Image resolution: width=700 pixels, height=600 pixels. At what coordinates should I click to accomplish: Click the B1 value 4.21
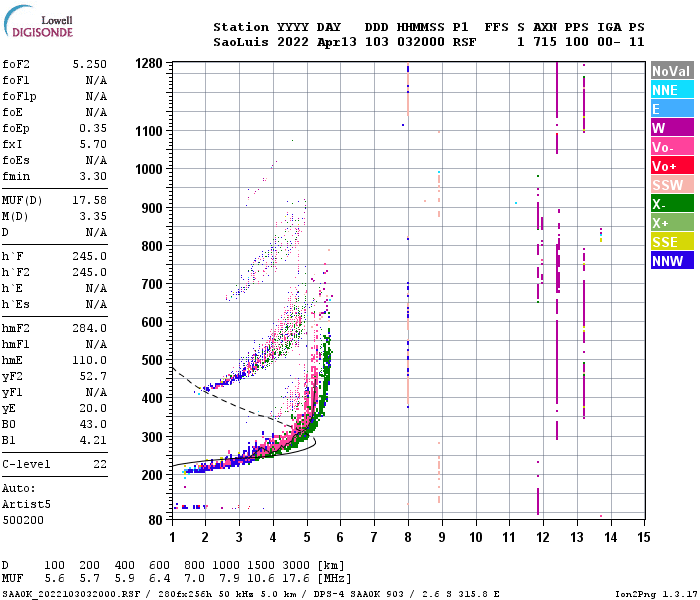93,441
